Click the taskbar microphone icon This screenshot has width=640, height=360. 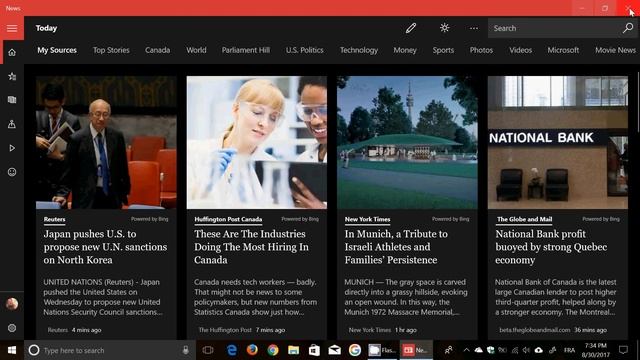(185, 350)
